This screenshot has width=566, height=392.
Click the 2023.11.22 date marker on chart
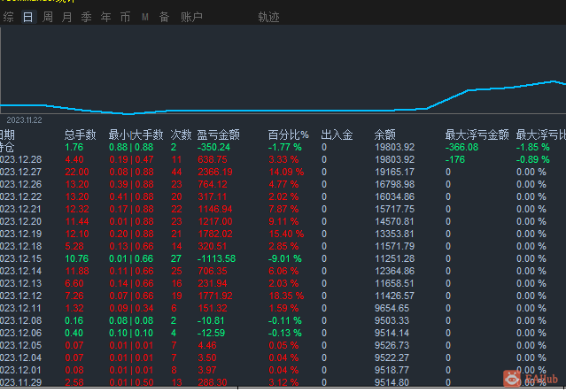coord(25,119)
